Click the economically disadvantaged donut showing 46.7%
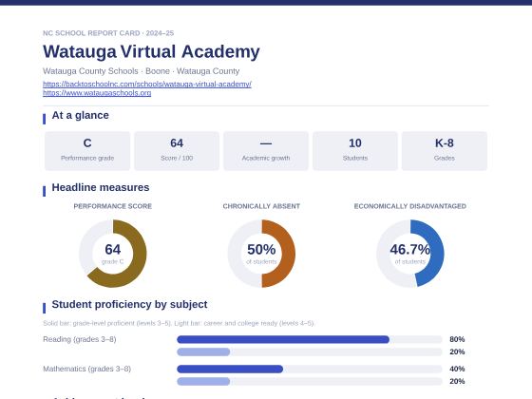Image resolution: width=532 pixels, height=399 pixels. (410, 254)
